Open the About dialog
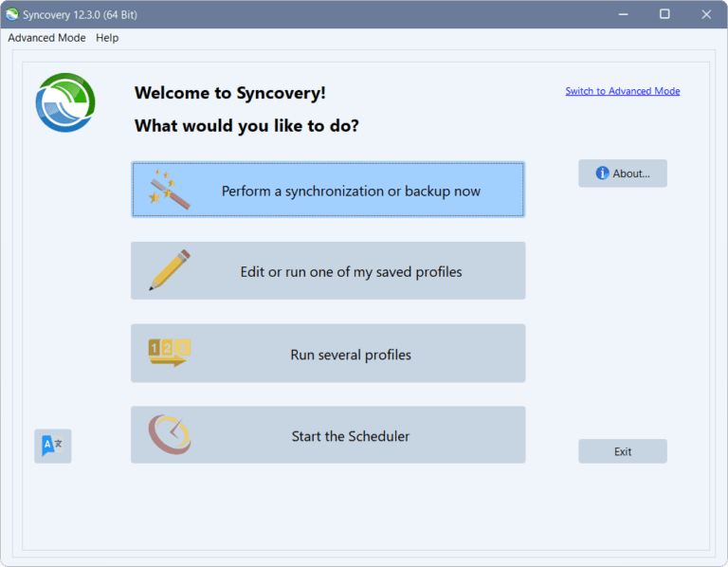 622,174
